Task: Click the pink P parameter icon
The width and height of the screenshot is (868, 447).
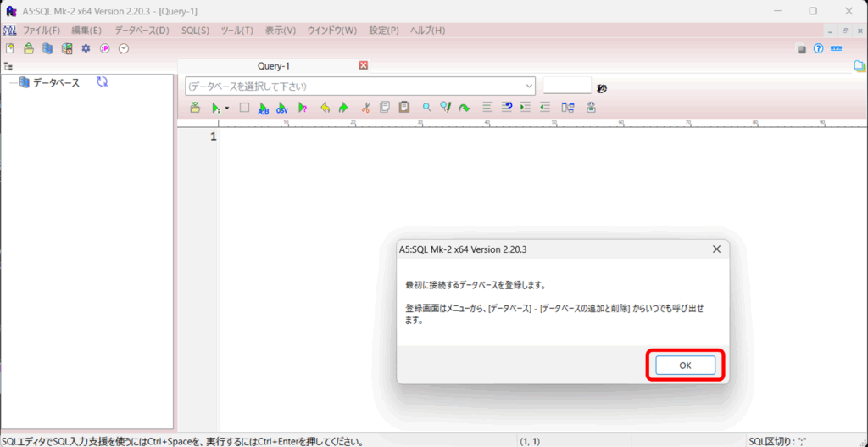Action: [x=104, y=48]
